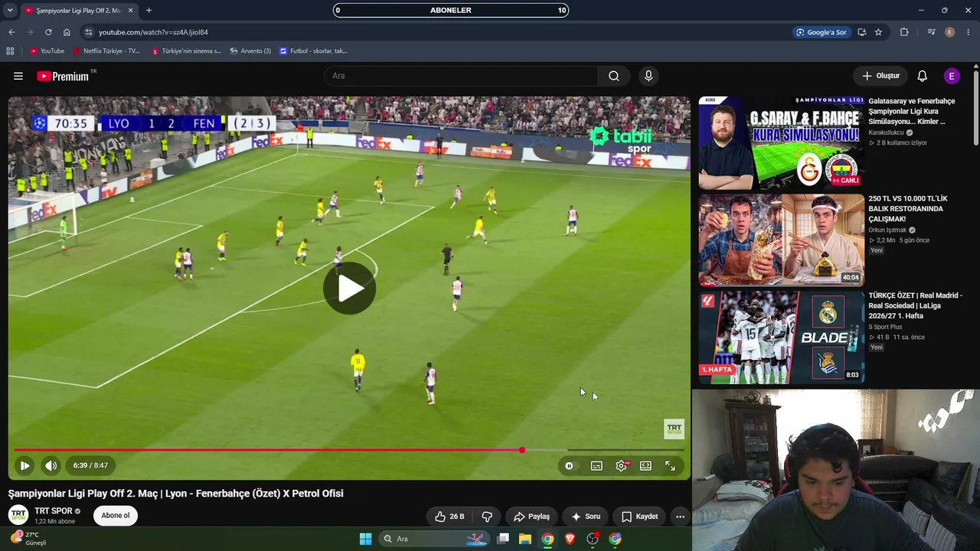Save the video with Kaydet
Image resolution: width=980 pixels, height=551 pixels.
click(x=639, y=517)
